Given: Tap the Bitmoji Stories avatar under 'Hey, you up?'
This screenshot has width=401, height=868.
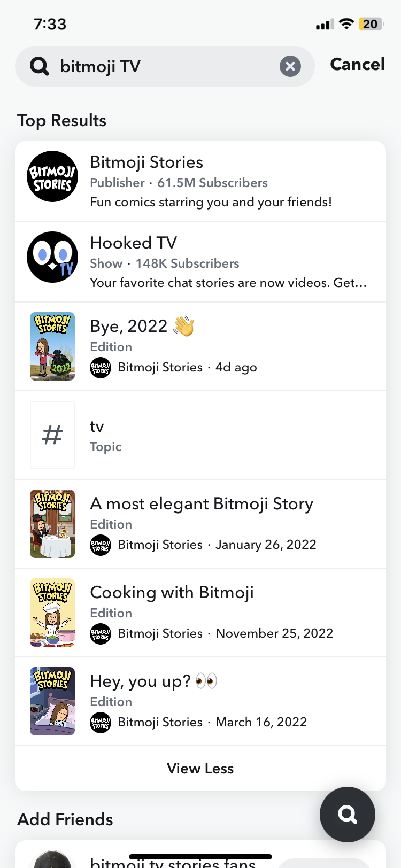Looking at the screenshot, I should (101, 723).
